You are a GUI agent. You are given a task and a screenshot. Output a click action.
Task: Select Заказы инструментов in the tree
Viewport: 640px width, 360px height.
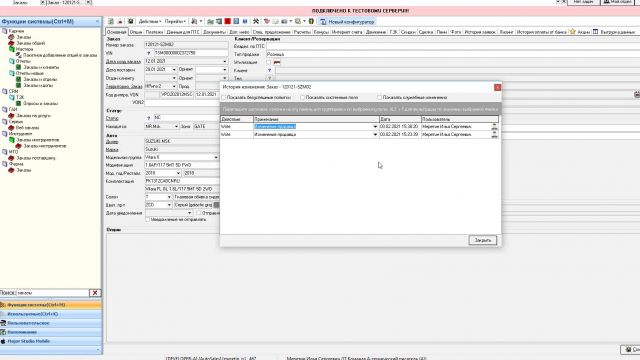(38, 140)
